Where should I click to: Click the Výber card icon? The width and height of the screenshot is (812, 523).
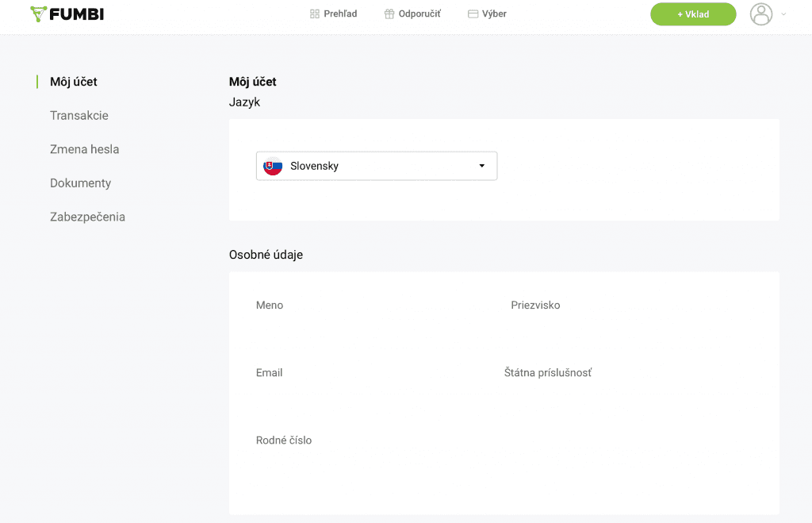473,13
